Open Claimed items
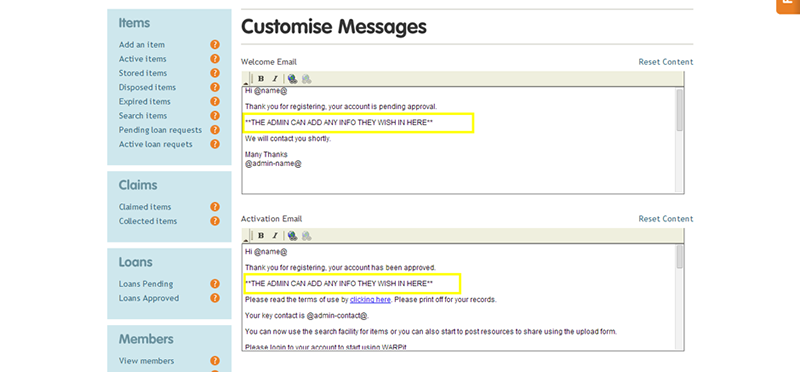 [145, 207]
